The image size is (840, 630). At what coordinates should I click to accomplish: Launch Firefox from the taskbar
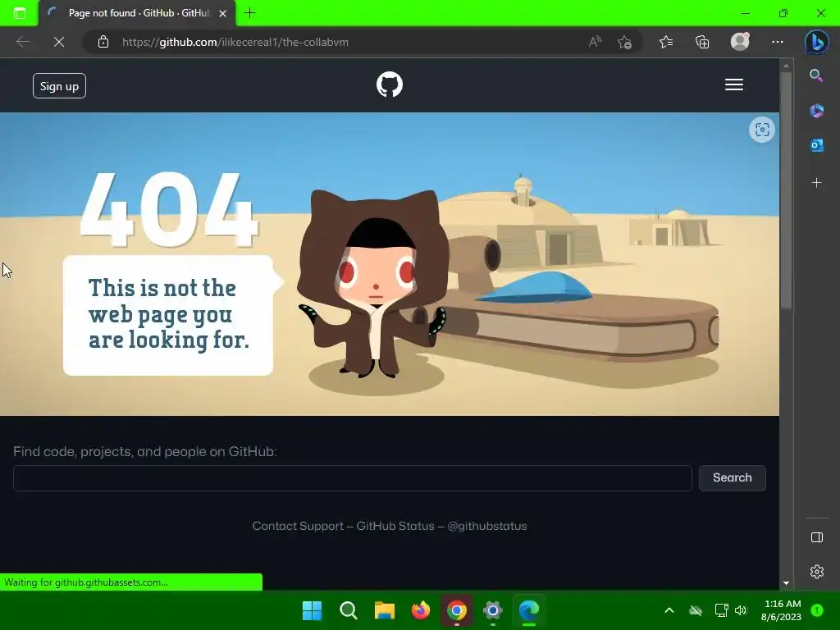[421, 610]
